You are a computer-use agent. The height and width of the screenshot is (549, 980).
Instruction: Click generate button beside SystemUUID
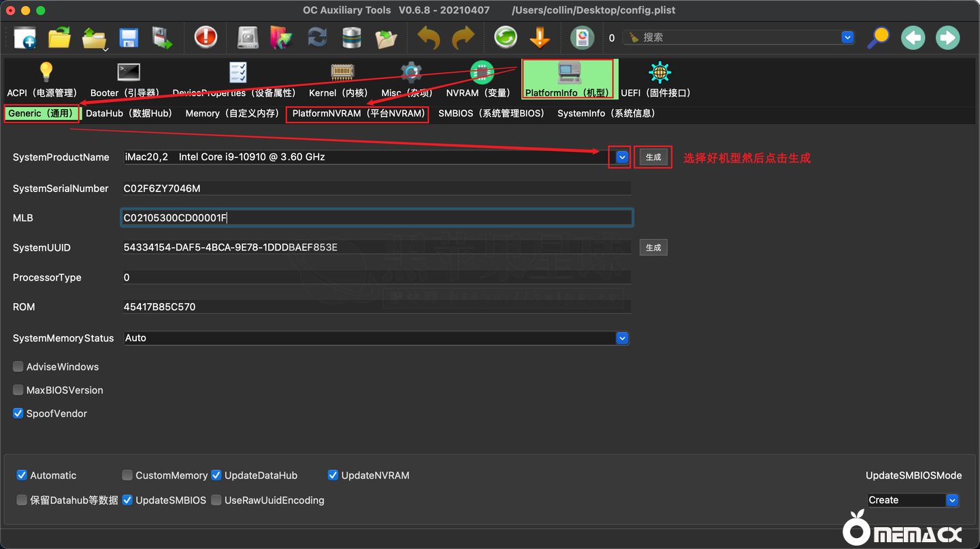click(653, 247)
